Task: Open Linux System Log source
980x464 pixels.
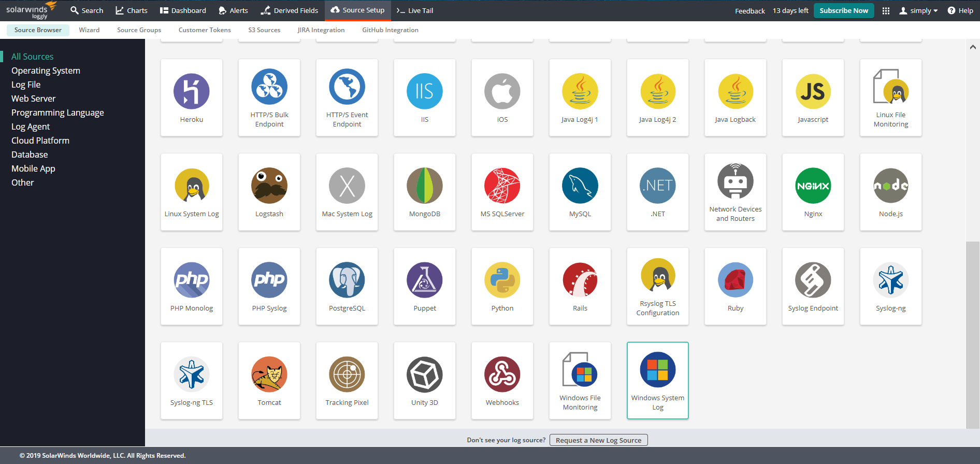Action: click(x=192, y=192)
